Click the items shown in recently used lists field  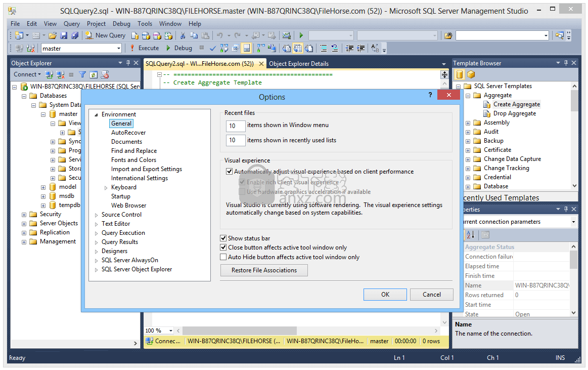pos(236,140)
